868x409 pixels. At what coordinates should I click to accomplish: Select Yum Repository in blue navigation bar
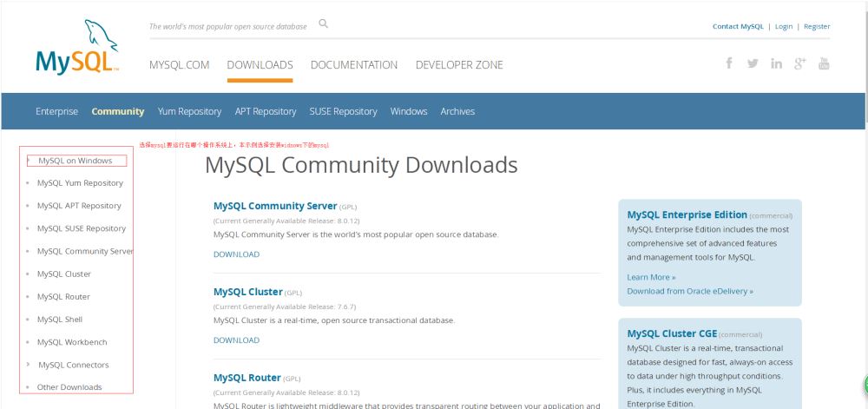[189, 111]
